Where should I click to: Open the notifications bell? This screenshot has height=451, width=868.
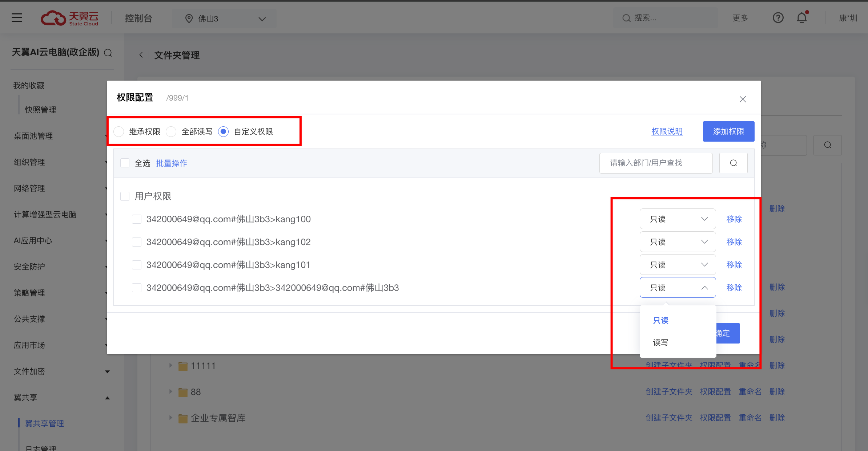pos(801,18)
